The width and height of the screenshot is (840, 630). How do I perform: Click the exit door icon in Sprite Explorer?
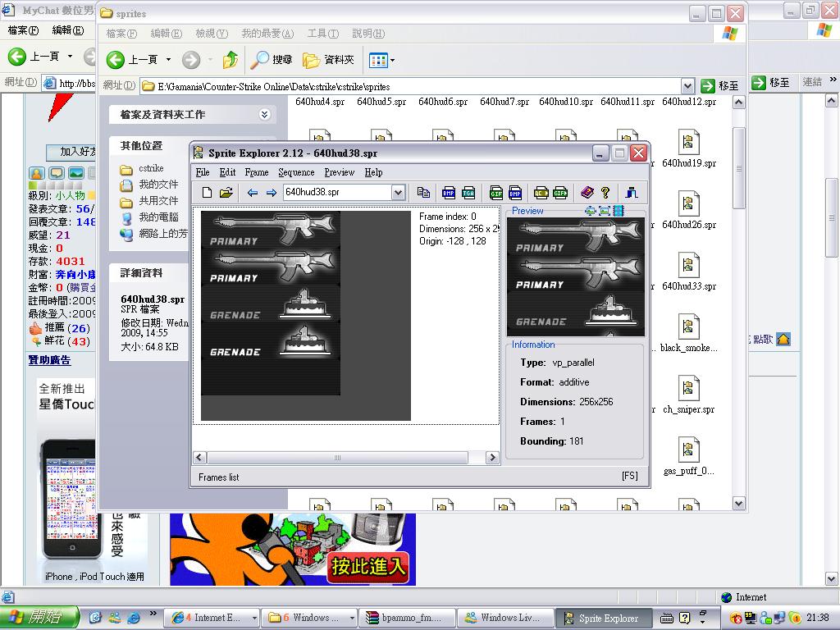point(632,192)
